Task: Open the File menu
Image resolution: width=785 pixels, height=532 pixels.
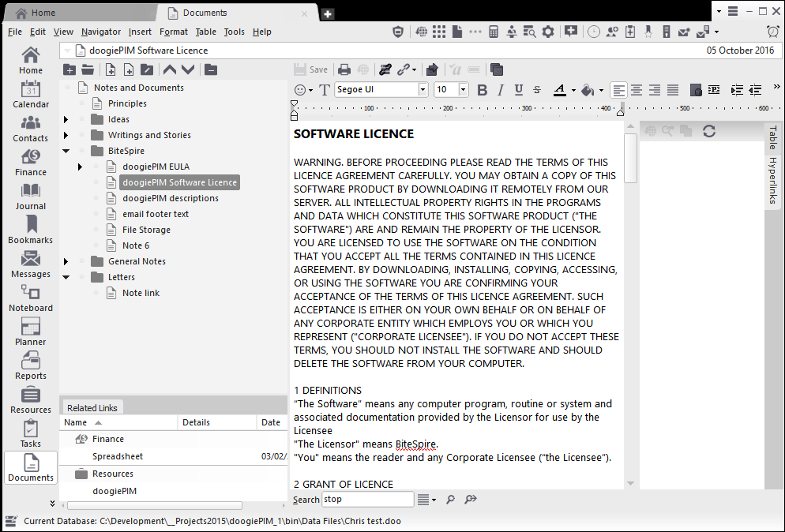Action: coord(14,32)
